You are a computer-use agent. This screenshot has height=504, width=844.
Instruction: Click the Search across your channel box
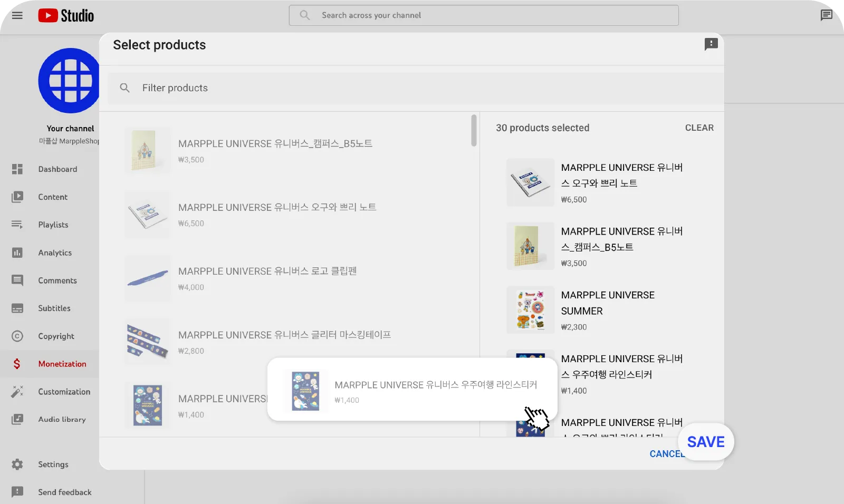[484, 15]
